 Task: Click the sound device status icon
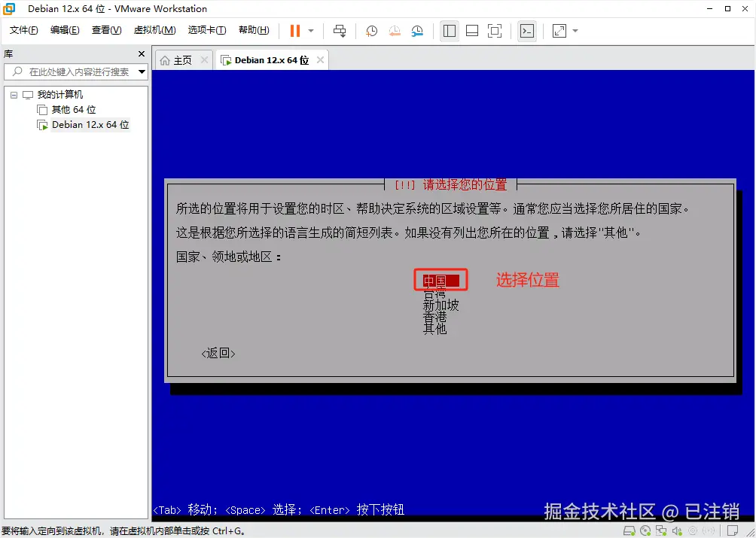pyautogui.click(x=678, y=531)
